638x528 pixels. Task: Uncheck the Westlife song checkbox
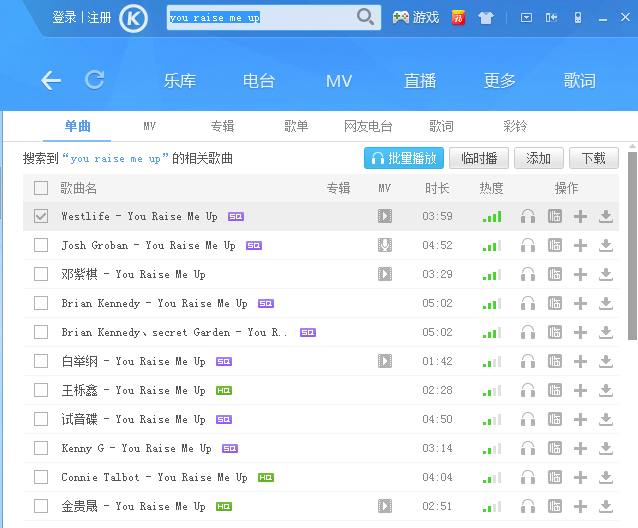pos(41,216)
